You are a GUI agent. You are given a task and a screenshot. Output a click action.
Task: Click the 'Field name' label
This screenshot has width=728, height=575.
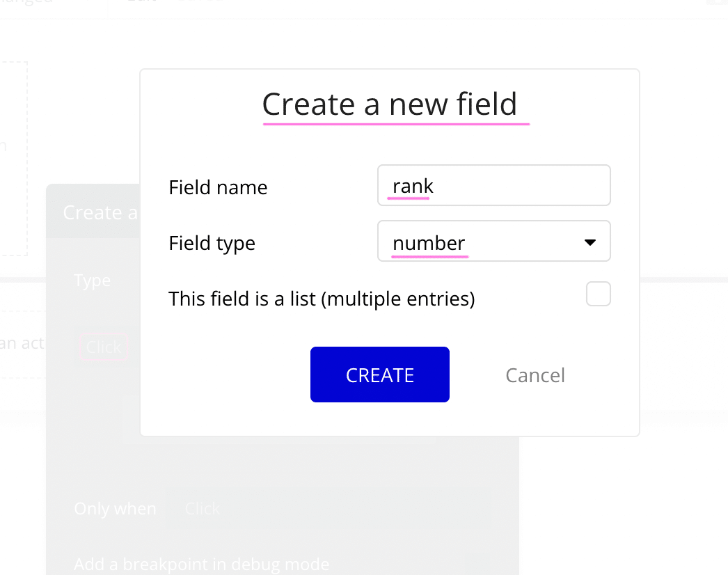[x=218, y=188]
